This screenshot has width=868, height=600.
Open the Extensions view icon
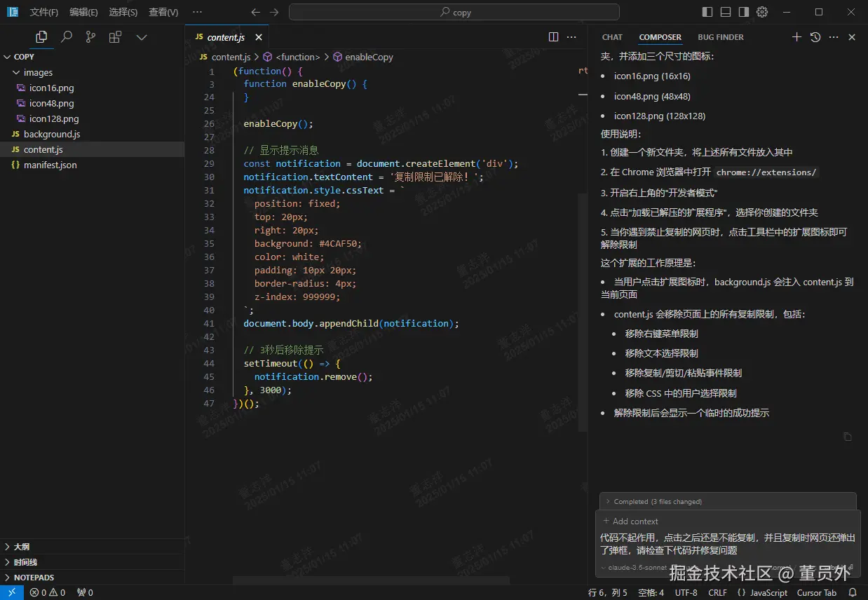115,37
